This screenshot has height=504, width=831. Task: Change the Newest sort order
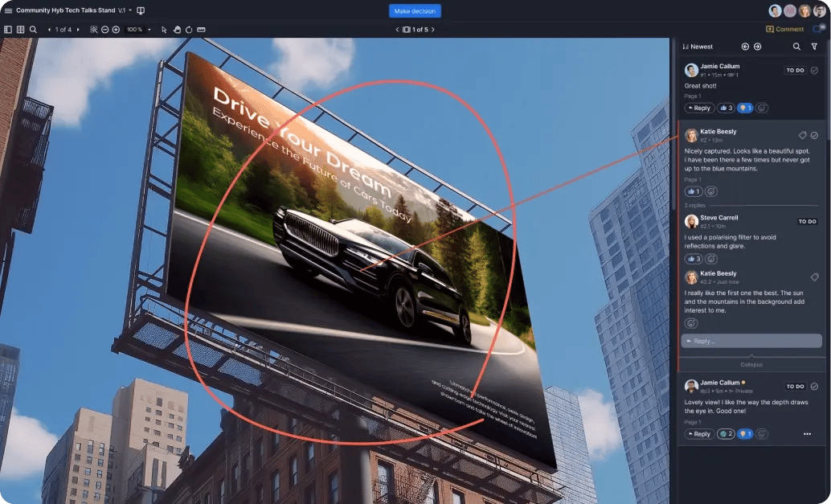click(x=698, y=47)
